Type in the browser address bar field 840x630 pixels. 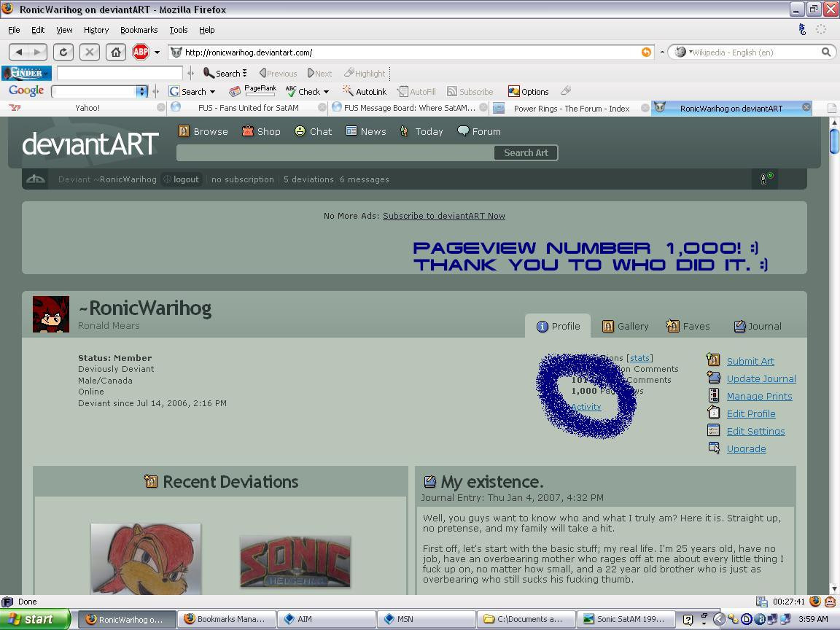(410, 52)
